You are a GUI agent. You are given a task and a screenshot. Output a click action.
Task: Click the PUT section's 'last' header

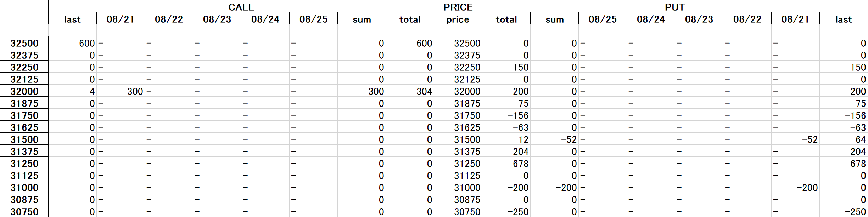(x=844, y=19)
